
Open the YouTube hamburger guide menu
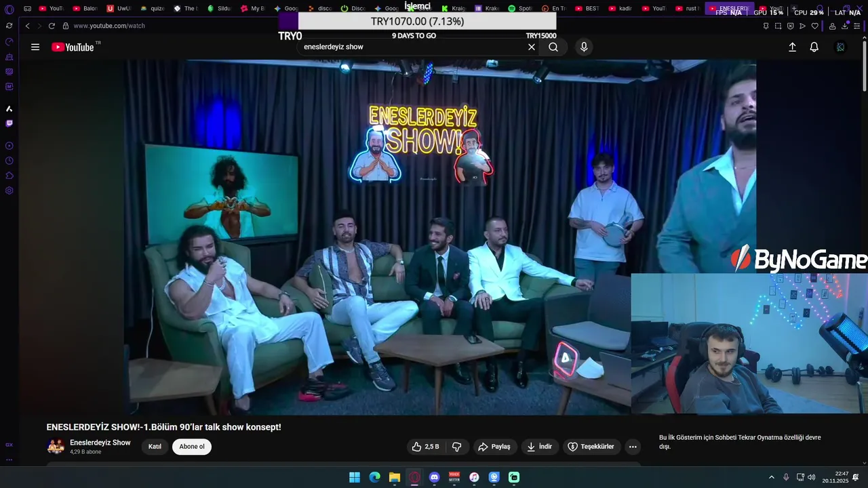point(35,47)
